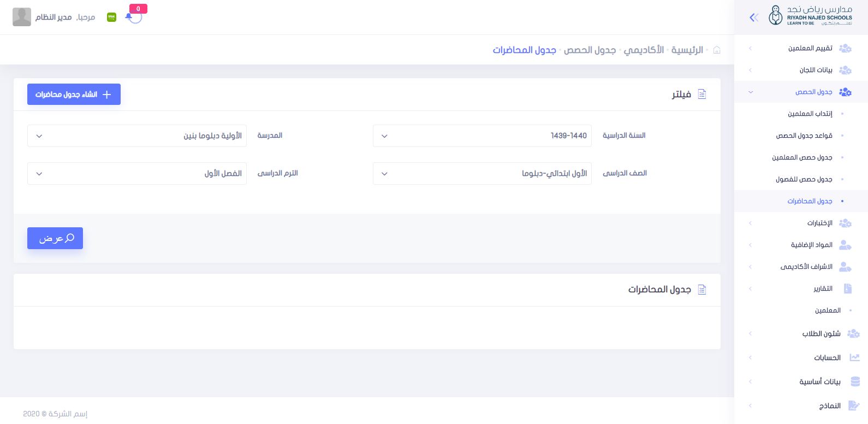
Task: Go to الأكاديمي breadcrumb link
Action: point(644,50)
